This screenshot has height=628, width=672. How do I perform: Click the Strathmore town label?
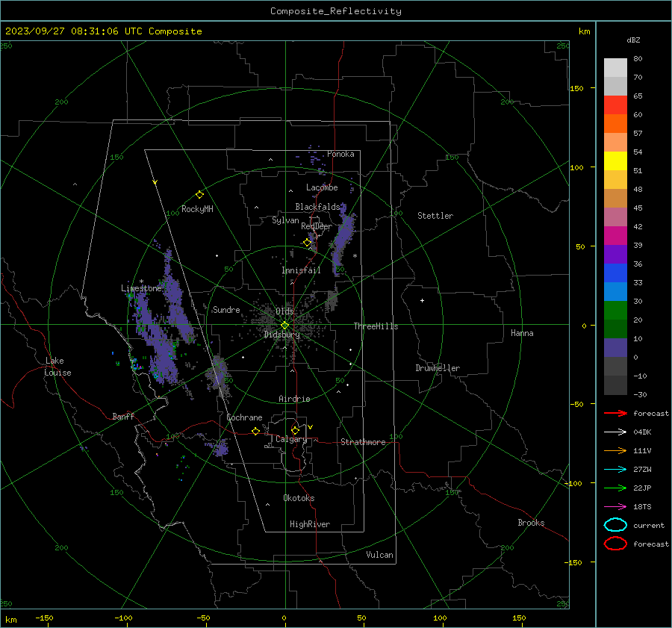(363, 442)
